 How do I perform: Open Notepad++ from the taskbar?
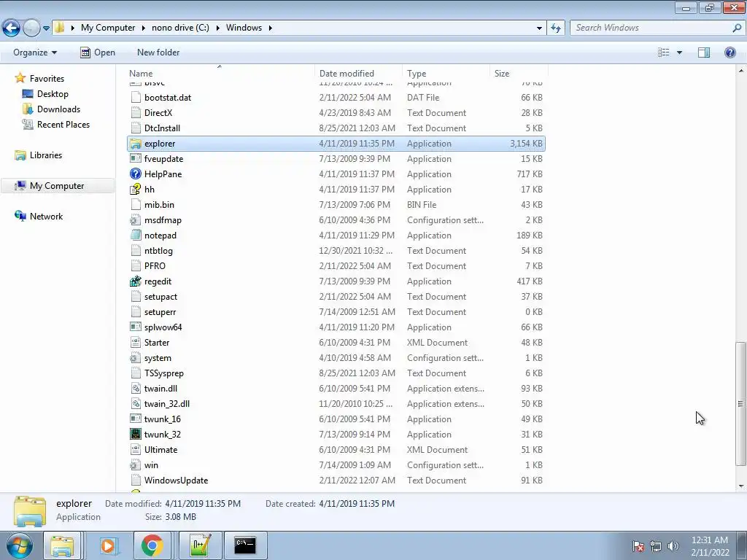pyautogui.click(x=200, y=545)
